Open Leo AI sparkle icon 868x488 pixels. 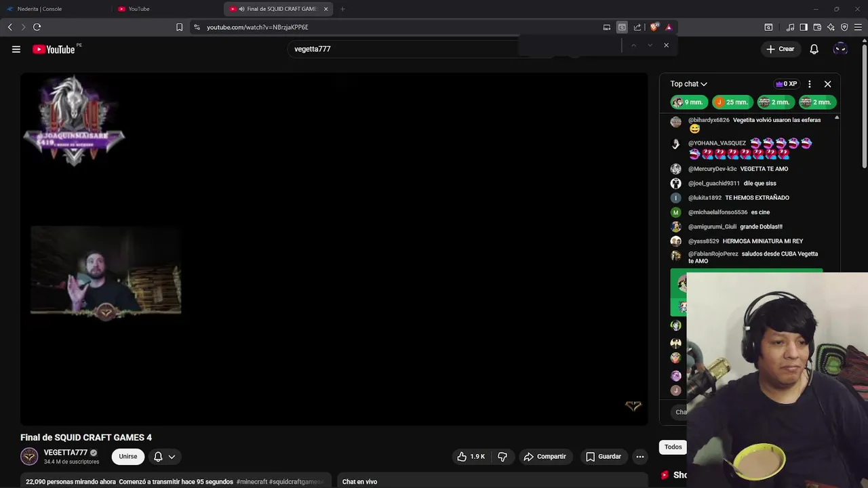tap(831, 27)
